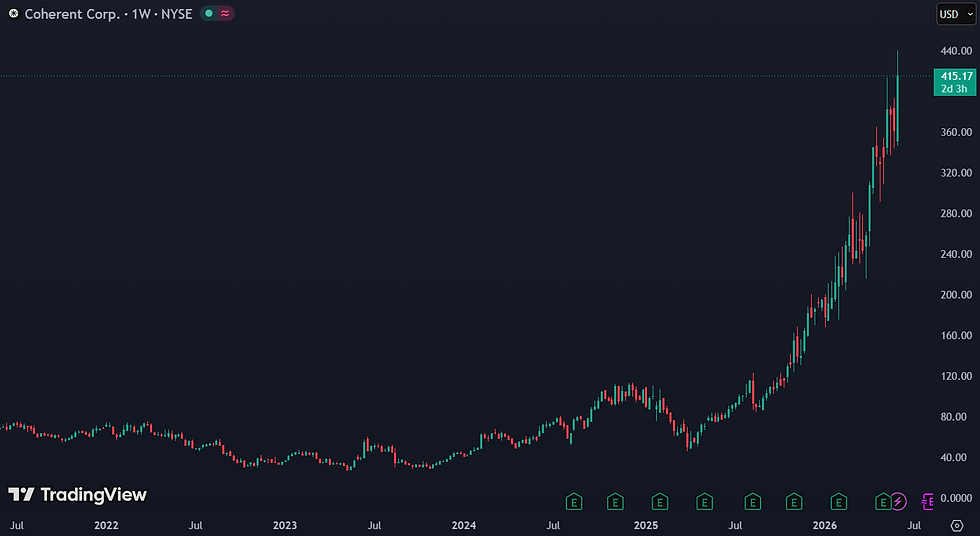This screenshot has height=536, width=980.
Task: Click the 2025 time axis label
Action: (646, 525)
